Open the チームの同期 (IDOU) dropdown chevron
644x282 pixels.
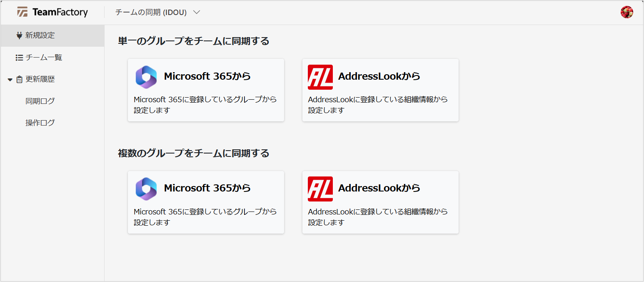coord(197,13)
